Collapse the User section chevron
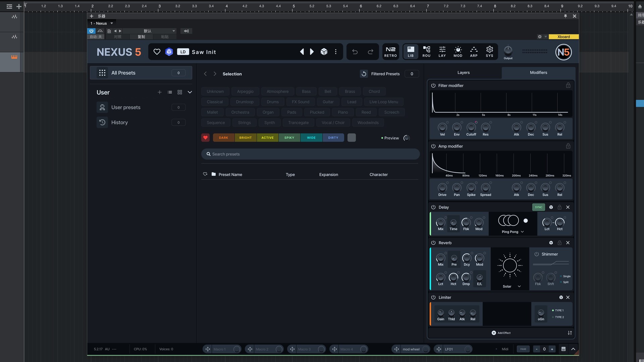 (190, 92)
